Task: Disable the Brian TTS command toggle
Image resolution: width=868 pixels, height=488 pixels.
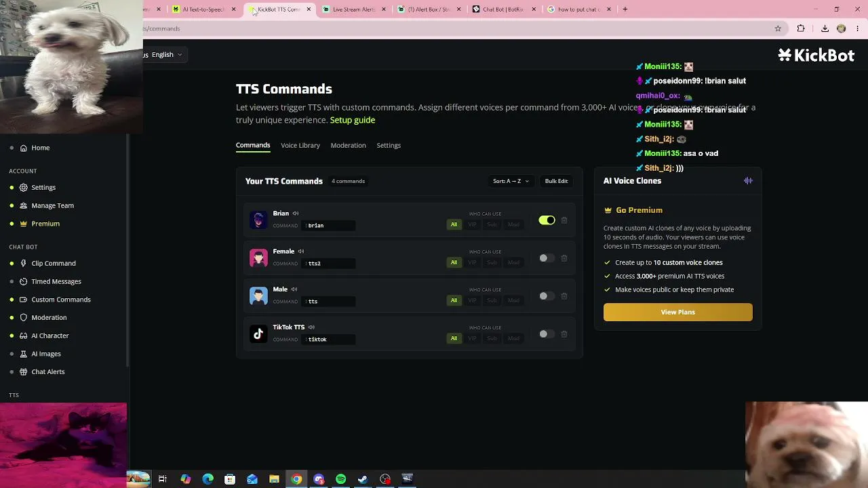Action: (547, 220)
